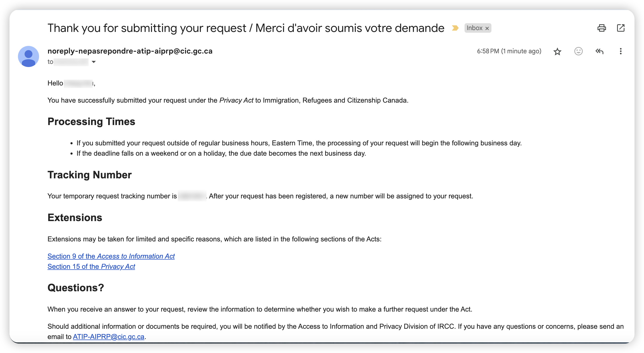This screenshot has width=644, height=353.
Task: Click the ATIP-AIPRP@cic.gc.ca email link
Action: click(108, 337)
